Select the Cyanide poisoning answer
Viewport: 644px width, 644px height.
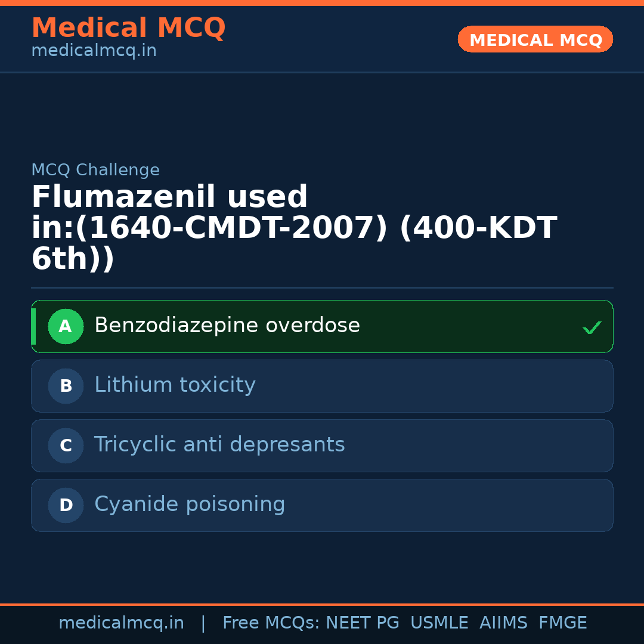190,504
